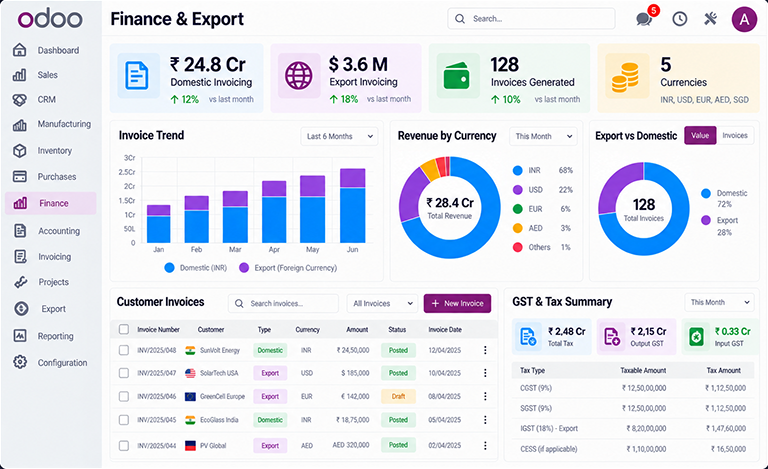
Task: Open invoice INV/2025/048 link
Action: (x=156, y=350)
